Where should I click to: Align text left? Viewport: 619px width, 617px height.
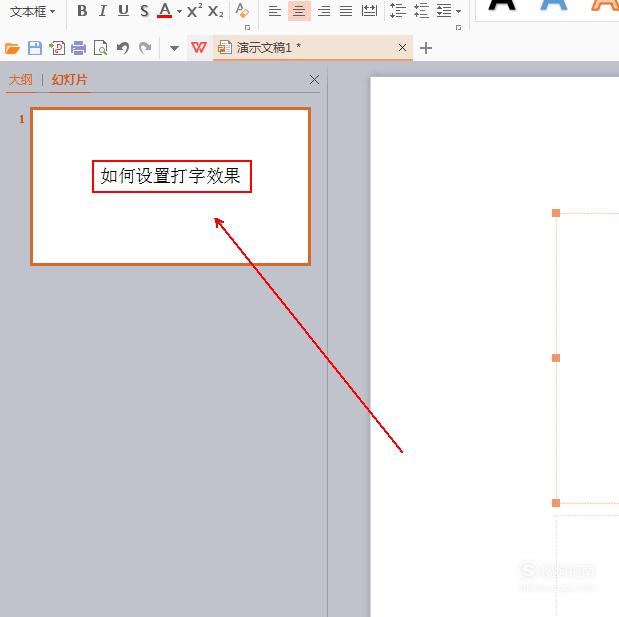(275, 11)
